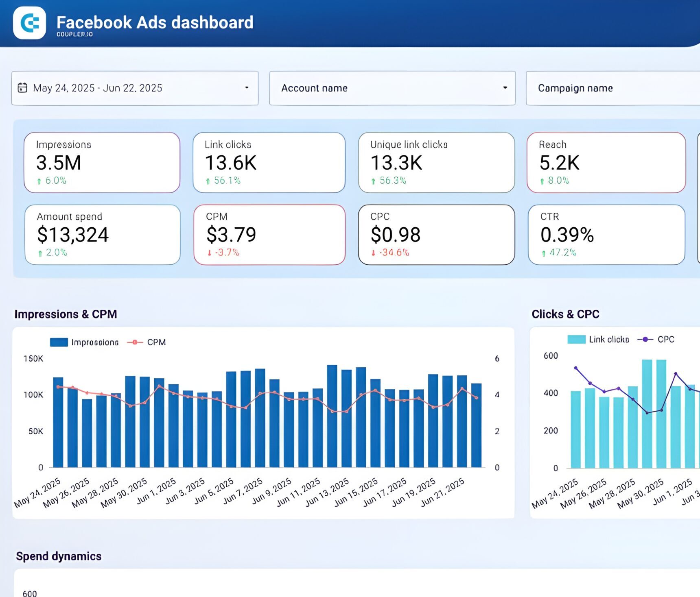700x597 pixels.
Task: Toggle Link clicks series in legend
Action: click(x=598, y=340)
